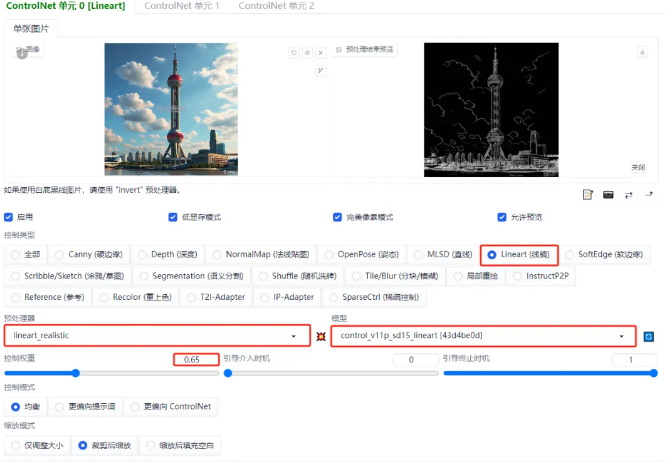
Task: Select 局部重绘 control type
Action: click(x=475, y=276)
